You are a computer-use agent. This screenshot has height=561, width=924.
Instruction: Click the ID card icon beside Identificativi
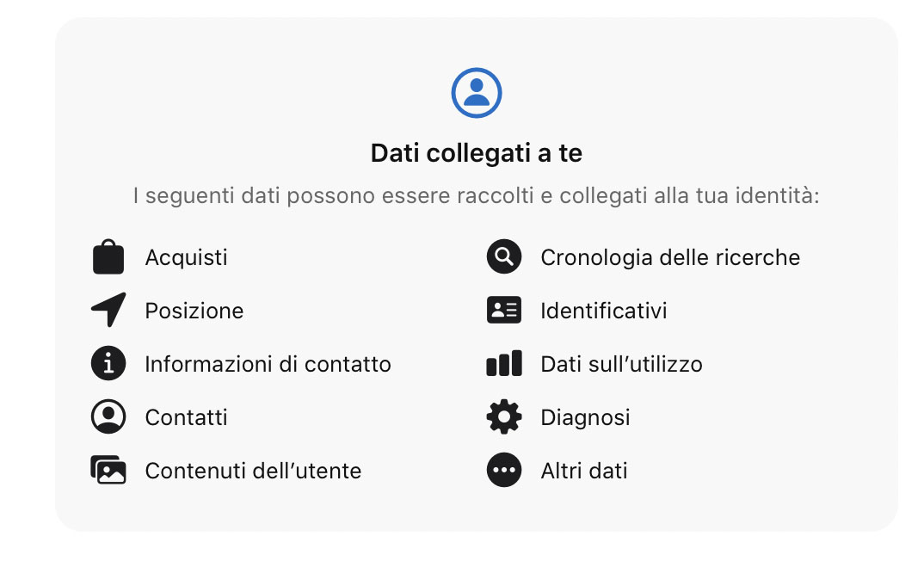tap(503, 310)
